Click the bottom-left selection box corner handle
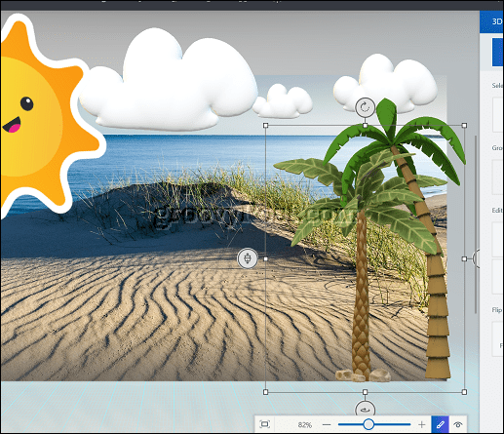504x434 pixels. pyautogui.click(x=266, y=392)
